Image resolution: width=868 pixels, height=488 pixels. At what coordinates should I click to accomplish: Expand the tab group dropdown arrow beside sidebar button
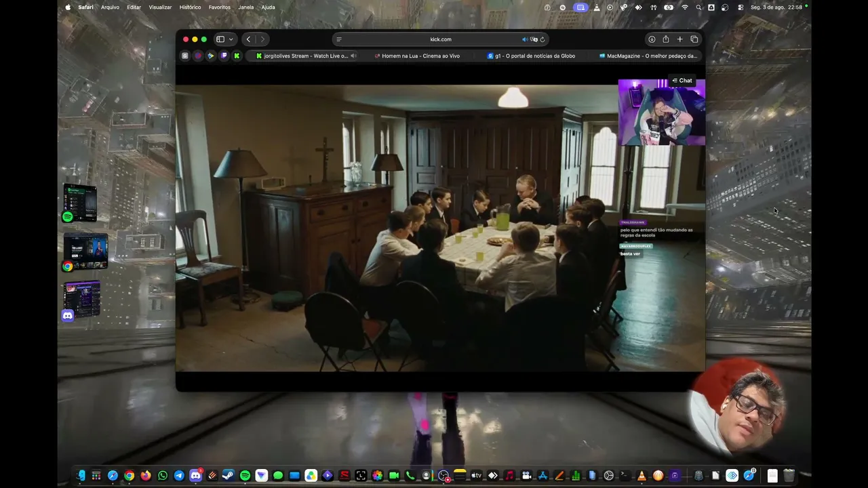click(x=231, y=39)
